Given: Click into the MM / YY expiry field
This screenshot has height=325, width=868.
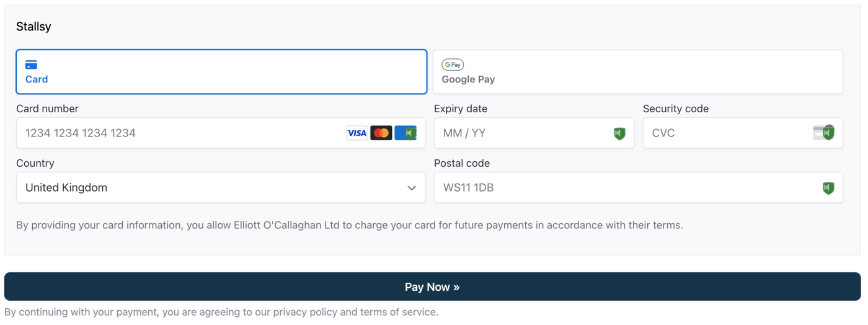Looking at the screenshot, I should [524, 133].
